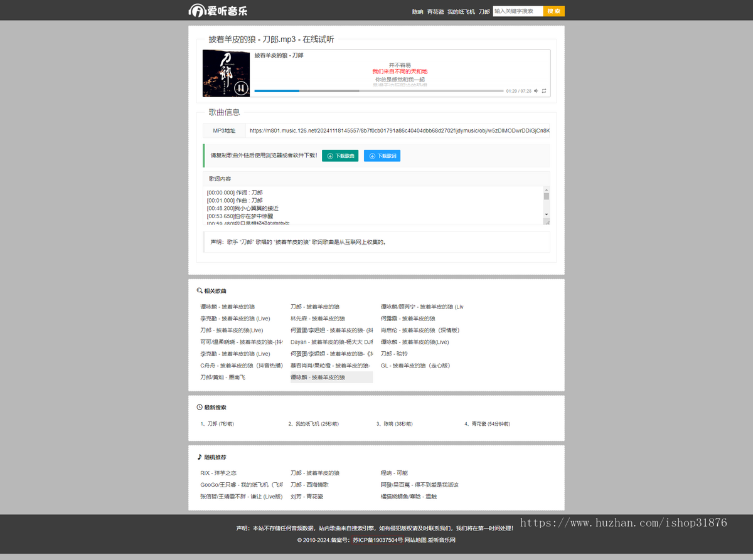Open 李克勤 - 披着羊皮的狼 (Live) first entry
This screenshot has width=753, height=560.
click(x=235, y=319)
